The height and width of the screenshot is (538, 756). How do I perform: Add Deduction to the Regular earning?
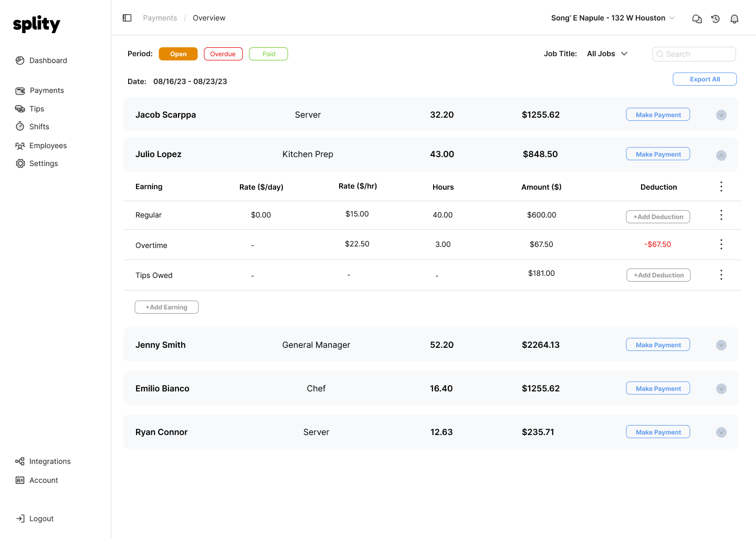[658, 216]
